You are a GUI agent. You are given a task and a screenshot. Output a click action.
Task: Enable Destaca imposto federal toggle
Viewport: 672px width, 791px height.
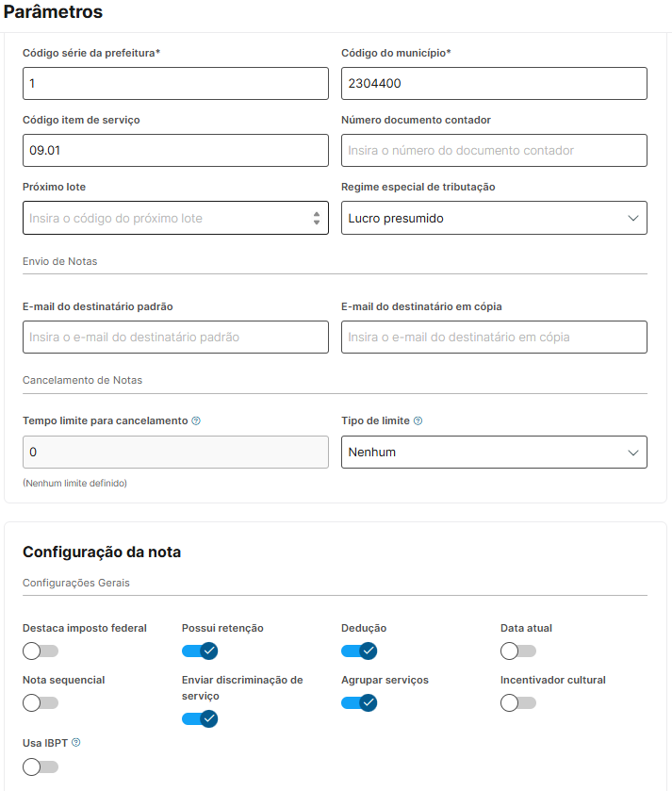pyautogui.click(x=41, y=651)
